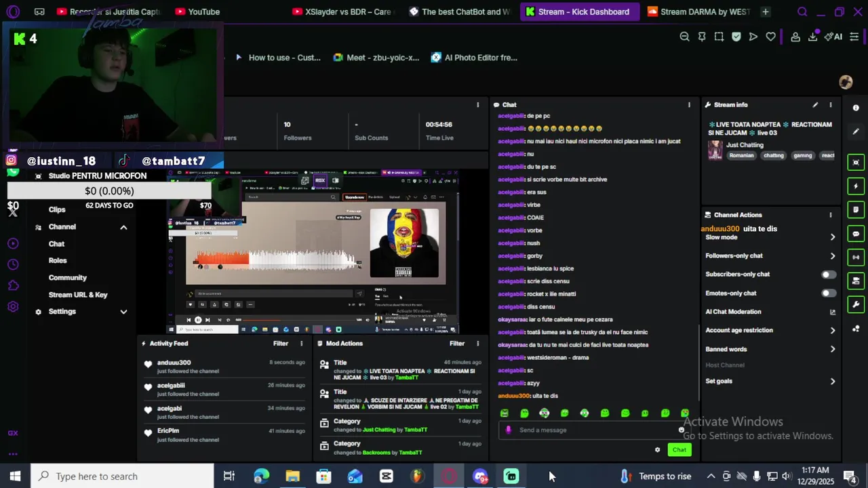The height and width of the screenshot is (488, 868).
Task: Switch to The best ChatBot tab
Action: click(x=460, y=12)
